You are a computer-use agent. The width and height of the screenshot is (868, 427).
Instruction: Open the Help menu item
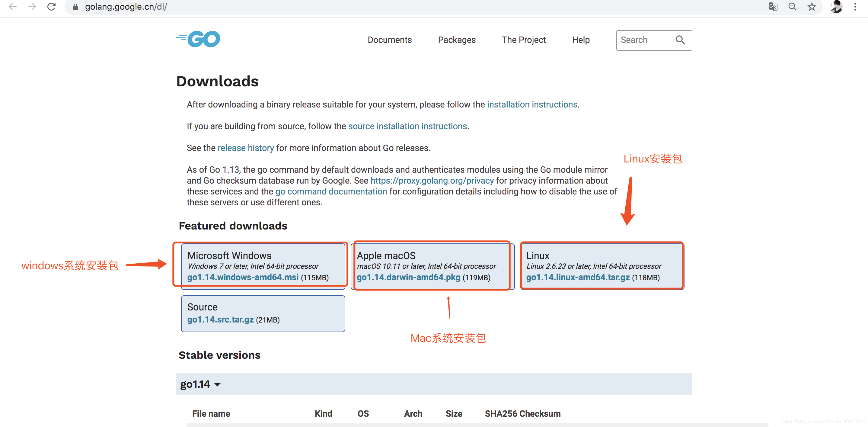click(581, 40)
